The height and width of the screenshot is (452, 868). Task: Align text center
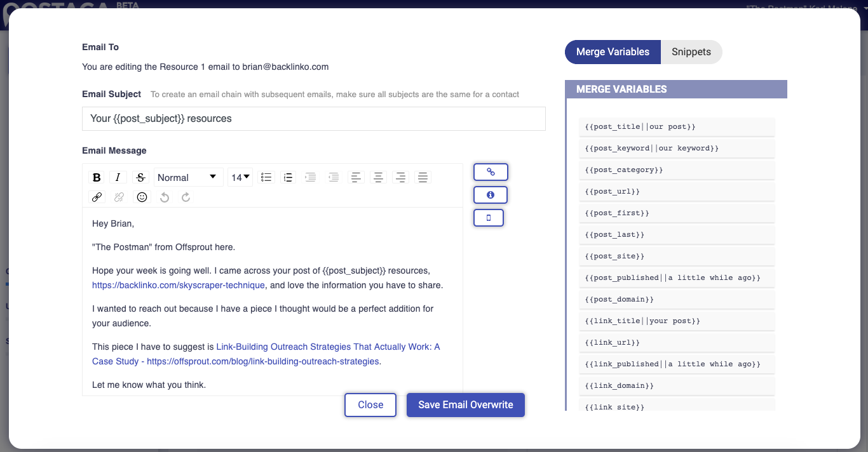click(x=378, y=177)
